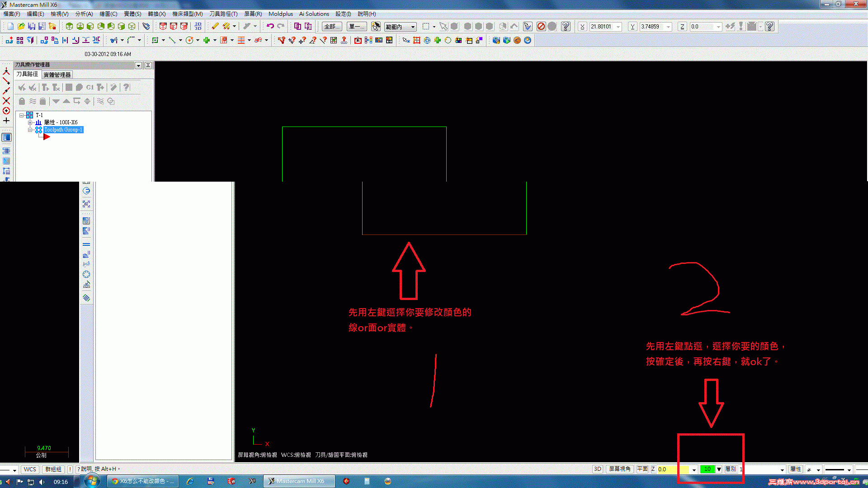Screen dimensions: 868x488
Task: Click the 屏幕視角 status bar button
Action: click(619, 469)
